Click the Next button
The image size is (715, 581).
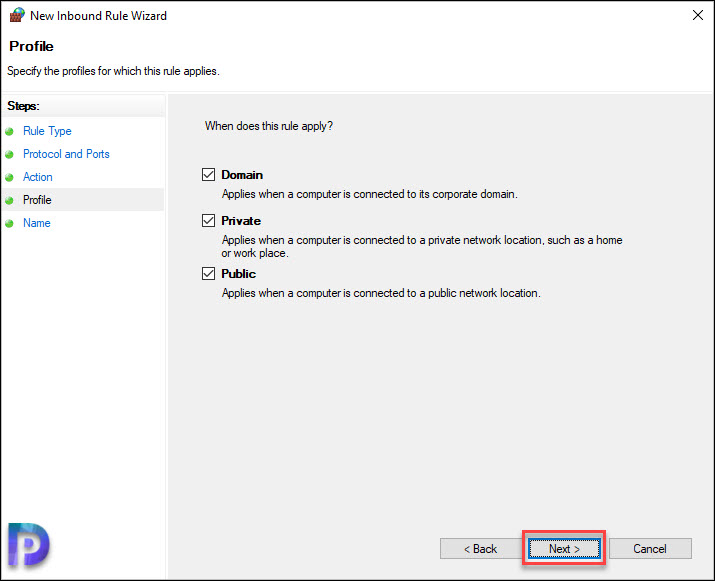click(x=564, y=548)
